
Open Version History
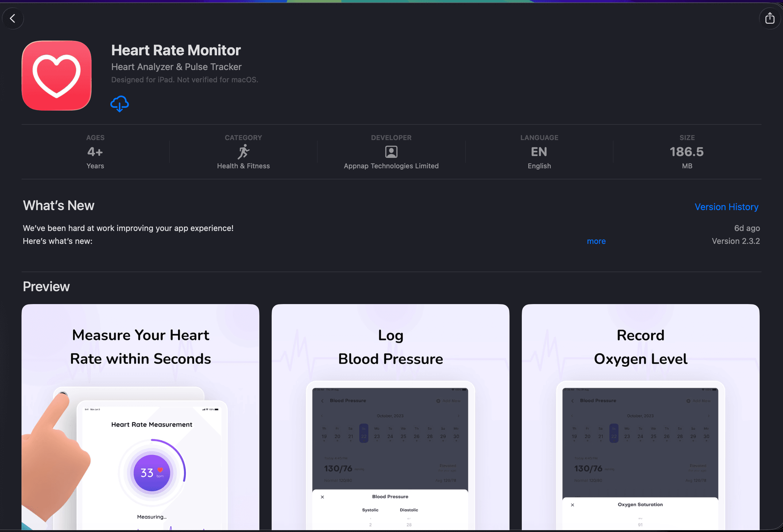tap(726, 207)
